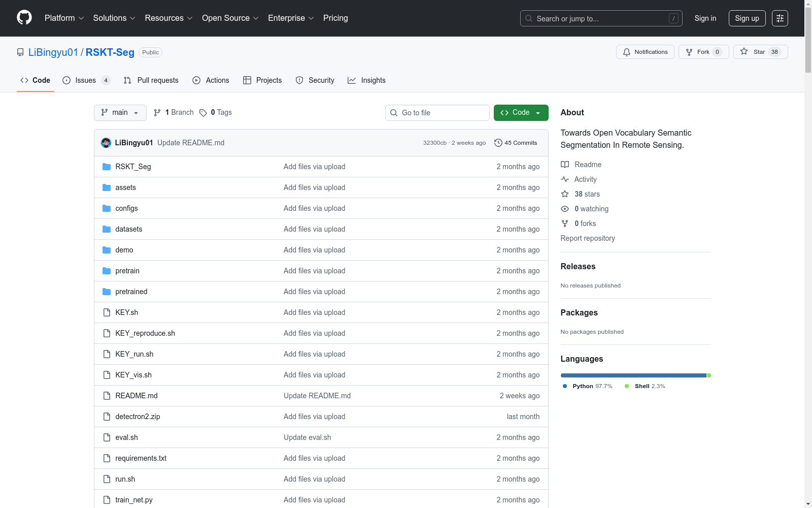The width and height of the screenshot is (812, 508).
Task: Click the KEY.sh file icon
Action: [107, 312]
